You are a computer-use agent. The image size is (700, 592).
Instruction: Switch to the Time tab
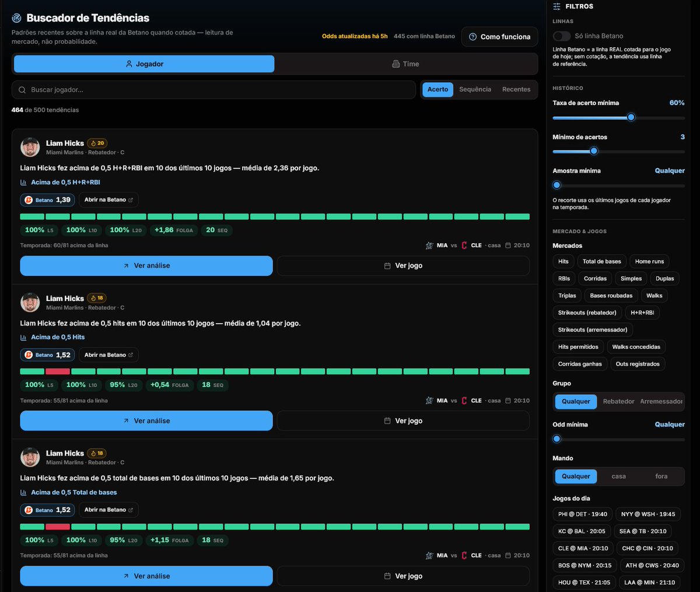(x=405, y=64)
